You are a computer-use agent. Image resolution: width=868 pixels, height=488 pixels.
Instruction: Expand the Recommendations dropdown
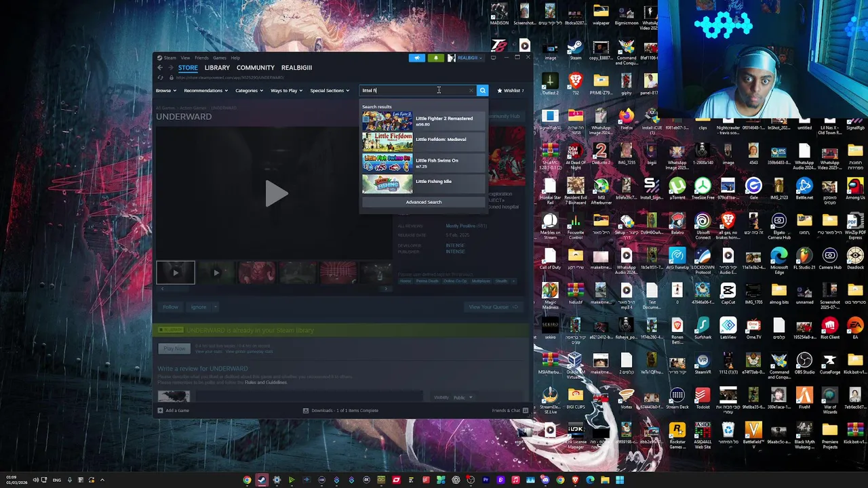click(205, 90)
